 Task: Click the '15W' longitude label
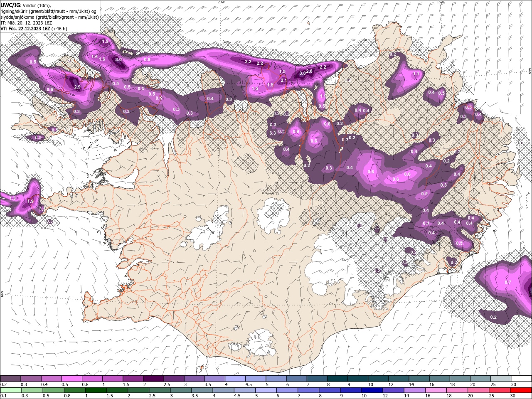[440, 2]
